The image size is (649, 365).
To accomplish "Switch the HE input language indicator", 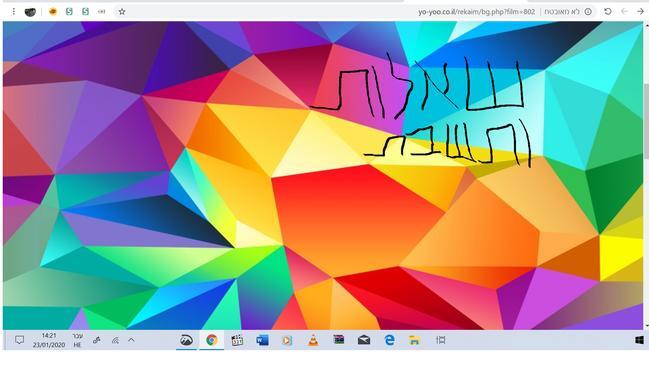I will (77, 340).
